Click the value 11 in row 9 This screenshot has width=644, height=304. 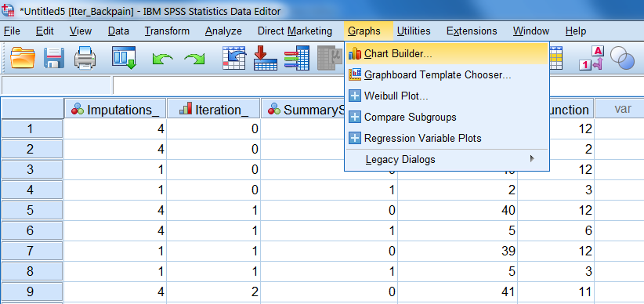(555, 291)
